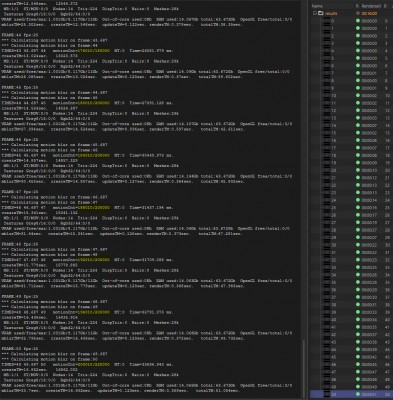The image size is (393, 400).
Task: Click the green status dot of frame 10
Action: tap(358, 96)
